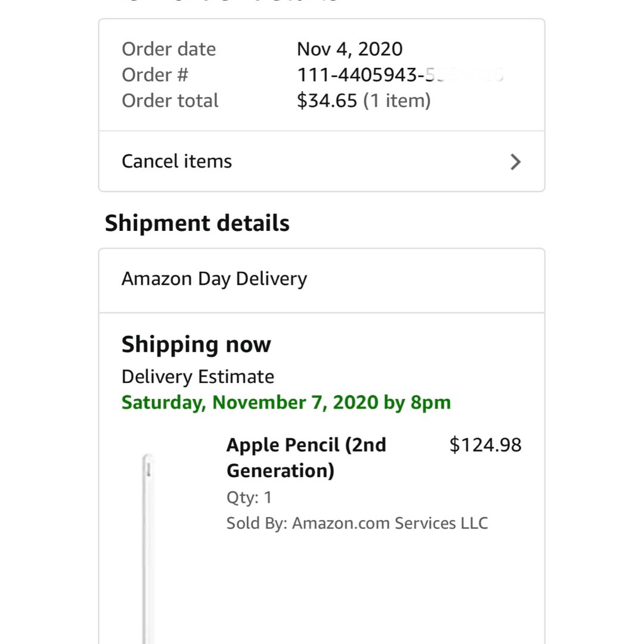
Task: Tap the Nov 4, 2020 order date value
Action: tap(349, 49)
